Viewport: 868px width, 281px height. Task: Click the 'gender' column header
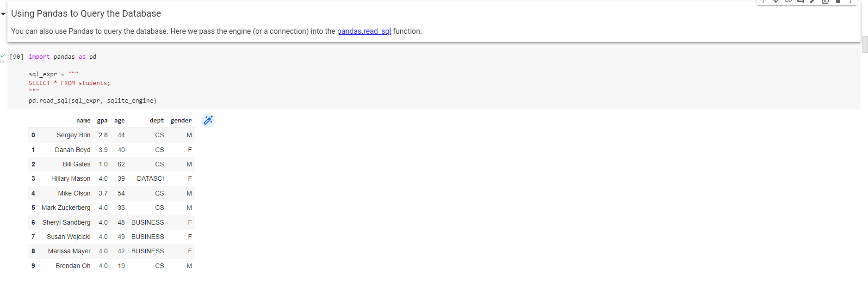181,121
